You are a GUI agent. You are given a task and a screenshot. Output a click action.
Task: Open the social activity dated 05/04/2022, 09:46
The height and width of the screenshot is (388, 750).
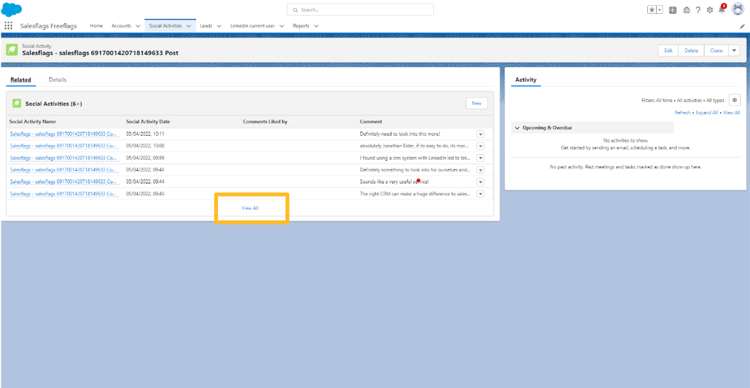(x=63, y=170)
